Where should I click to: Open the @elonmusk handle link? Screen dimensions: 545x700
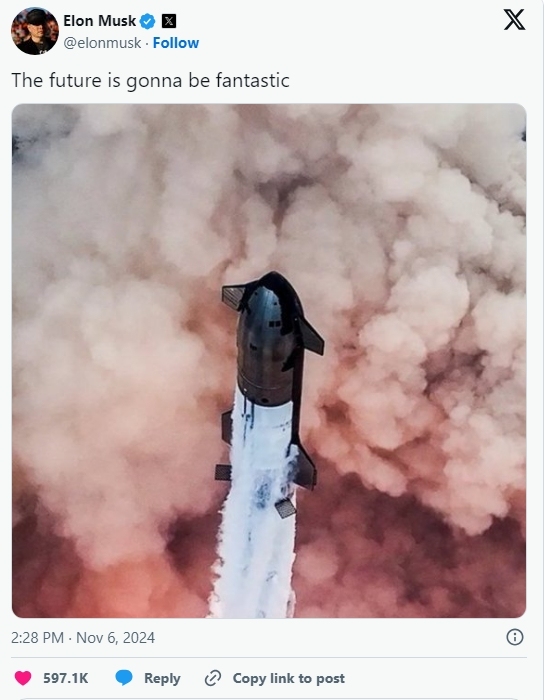102,43
